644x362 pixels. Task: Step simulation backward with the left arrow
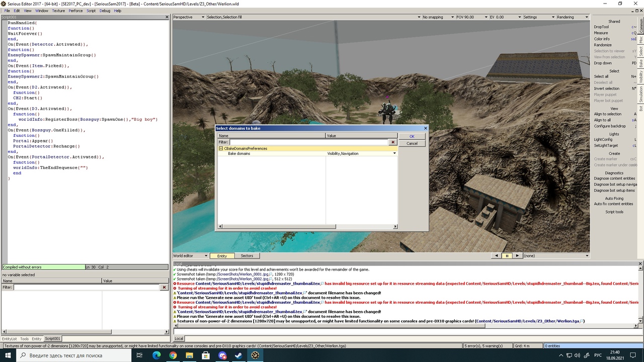tap(497, 256)
